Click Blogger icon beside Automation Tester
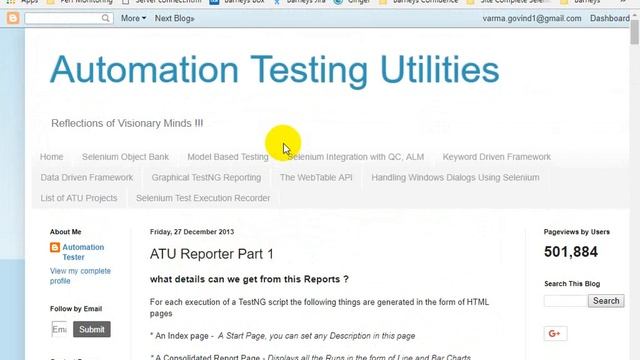Image resolution: width=640 pixels, height=360 pixels. click(55, 247)
